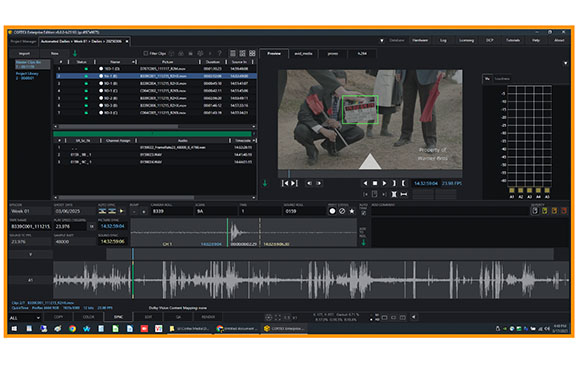Mark take with the star print status

pos(352,211)
